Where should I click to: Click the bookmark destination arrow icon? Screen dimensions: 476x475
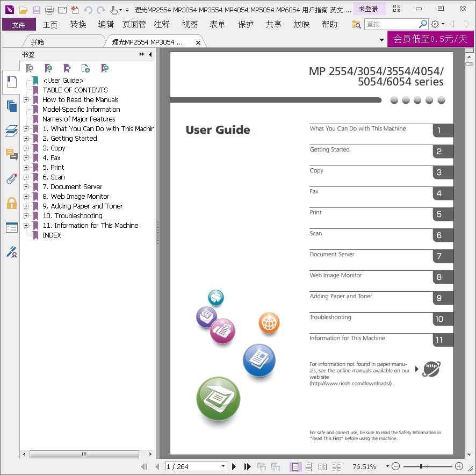point(67,68)
